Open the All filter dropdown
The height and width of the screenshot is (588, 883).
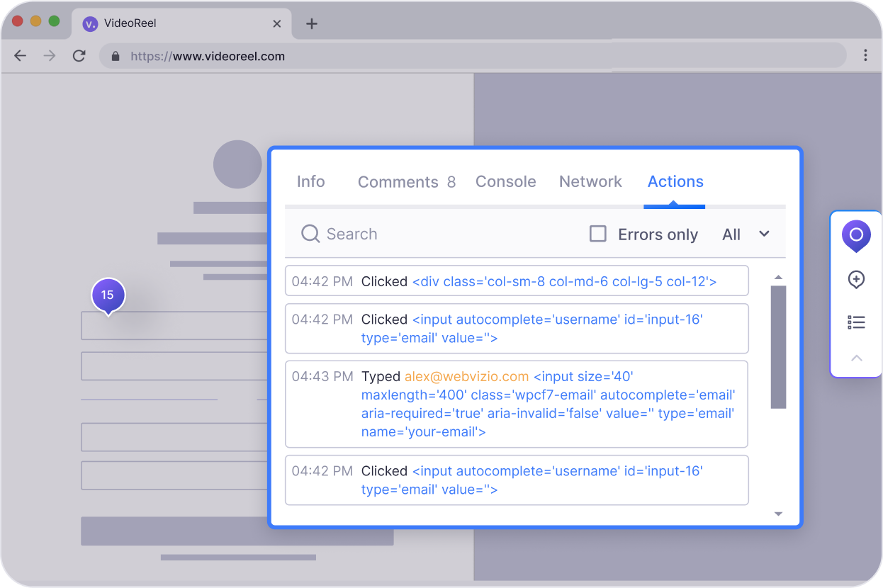[746, 234]
